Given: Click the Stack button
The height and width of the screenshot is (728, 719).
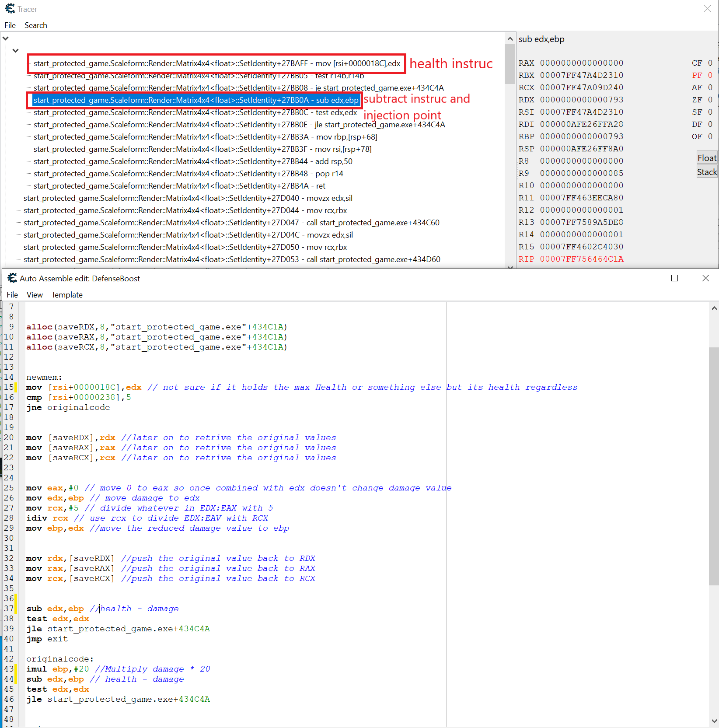Looking at the screenshot, I should pyautogui.click(x=707, y=172).
